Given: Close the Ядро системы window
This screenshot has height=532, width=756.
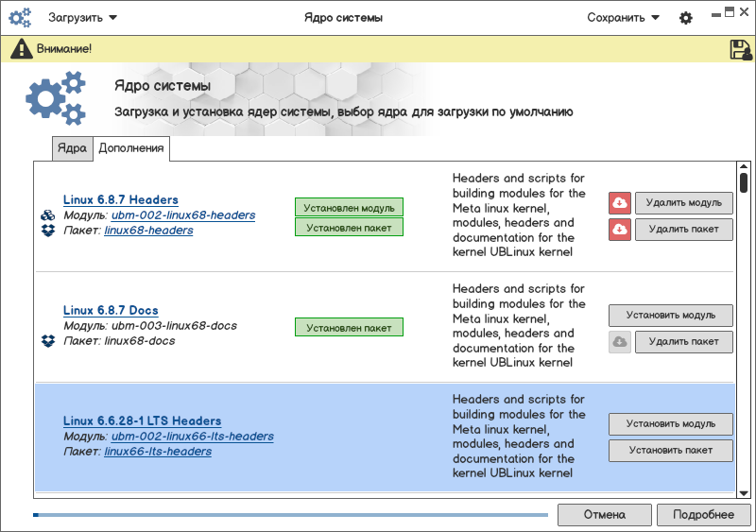Looking at the screenshot, I should click(745, 12).
